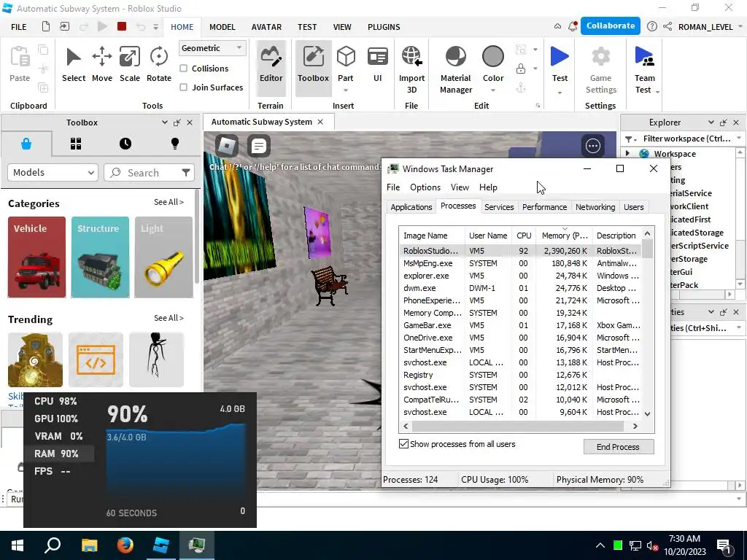Select RobloxStudio process row

click(x=519, y=251)
